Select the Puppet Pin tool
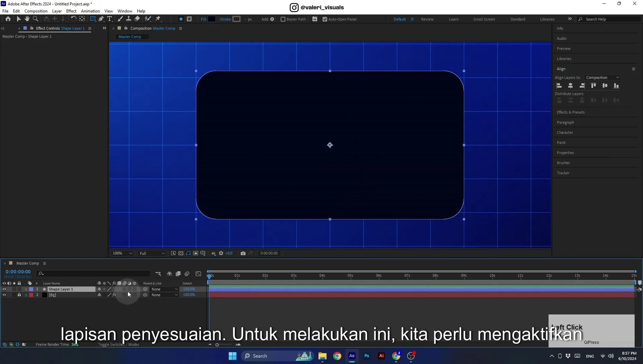The height and width of the screenshot is (364, 643). point(158,19)
